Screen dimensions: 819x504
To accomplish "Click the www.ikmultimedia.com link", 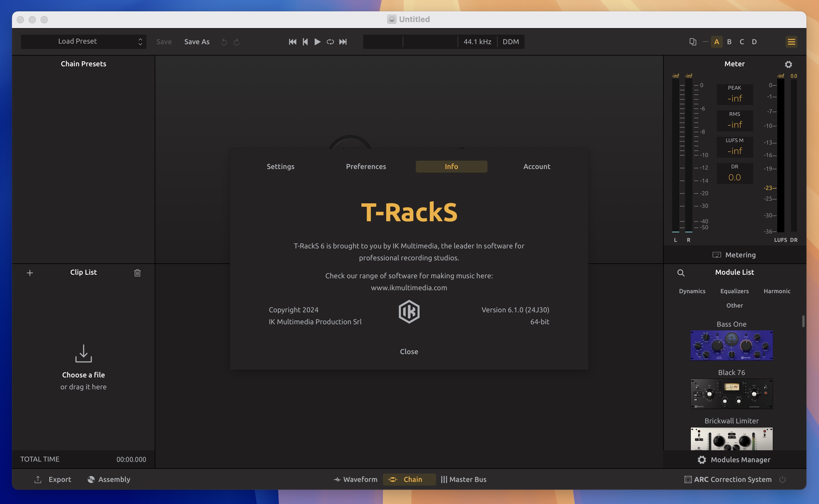I will (409, 287).
